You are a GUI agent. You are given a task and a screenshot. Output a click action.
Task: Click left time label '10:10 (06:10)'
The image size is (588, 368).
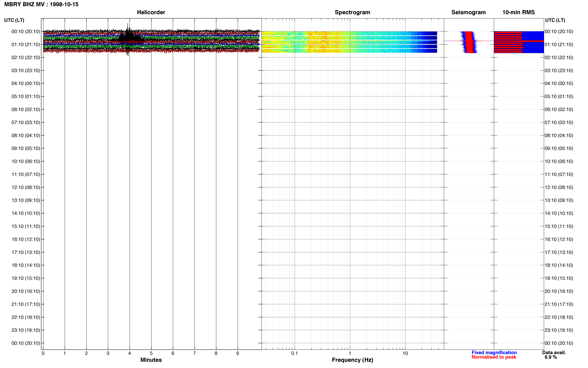point(26,161)
